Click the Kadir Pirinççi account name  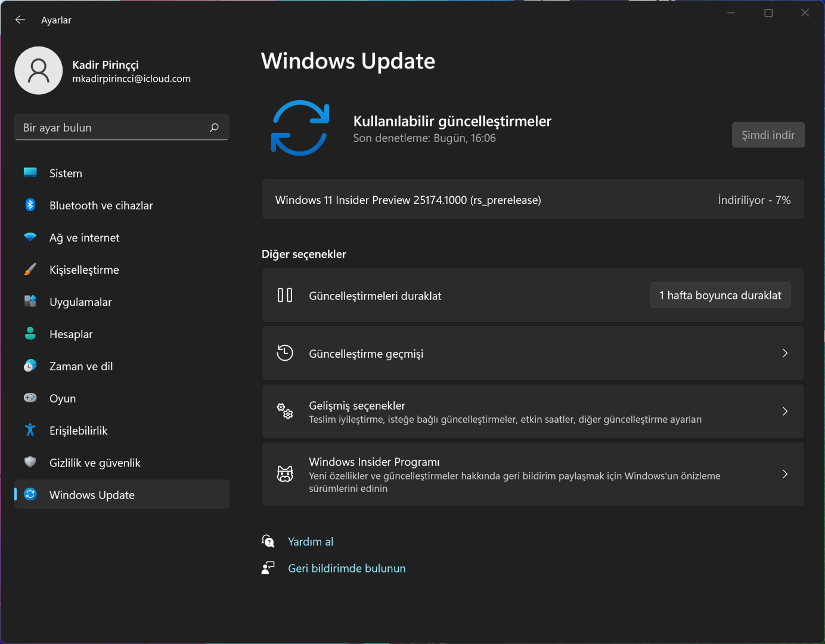(x=106, y=64)
